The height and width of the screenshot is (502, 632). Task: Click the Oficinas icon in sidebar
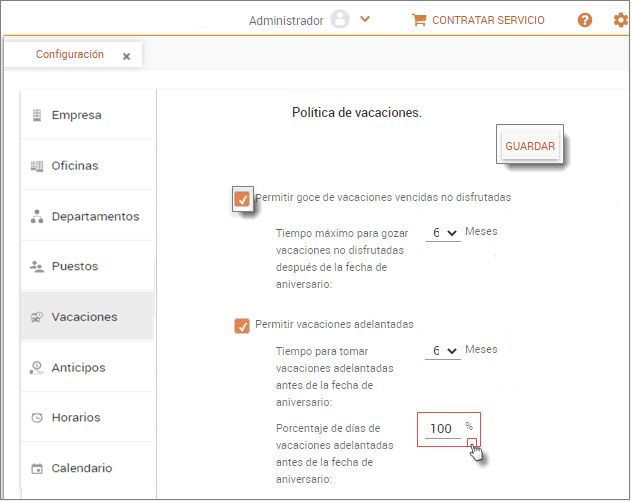[x=37, y=166]
